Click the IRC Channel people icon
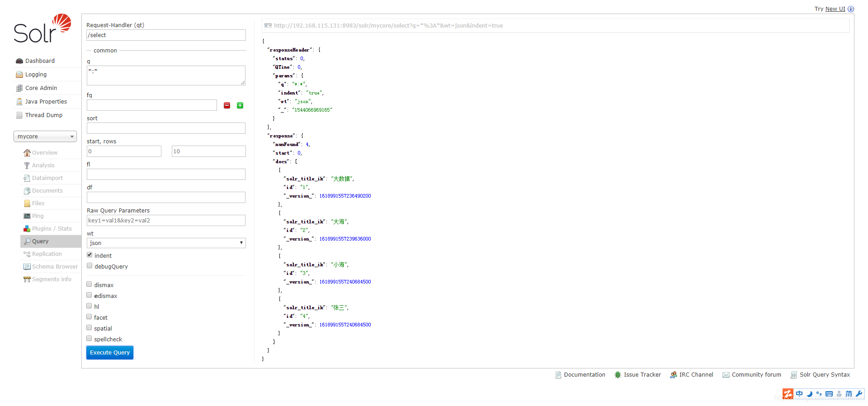 coord(674,375)
